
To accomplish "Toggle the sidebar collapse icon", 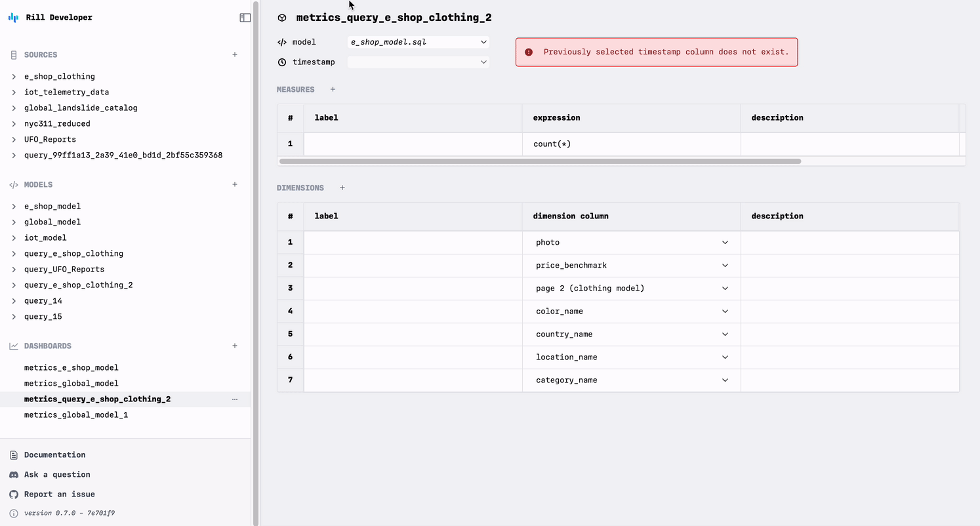I will tap(245, 18).
